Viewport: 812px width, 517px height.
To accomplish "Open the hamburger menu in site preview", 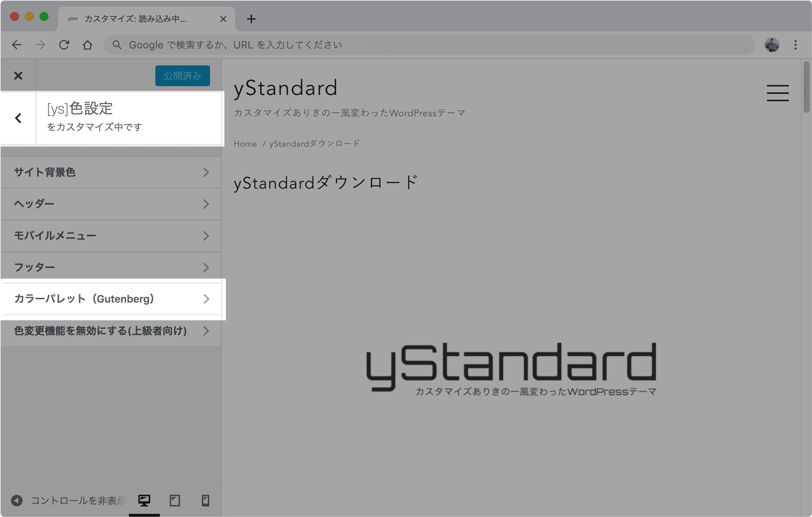I will 777,93.
